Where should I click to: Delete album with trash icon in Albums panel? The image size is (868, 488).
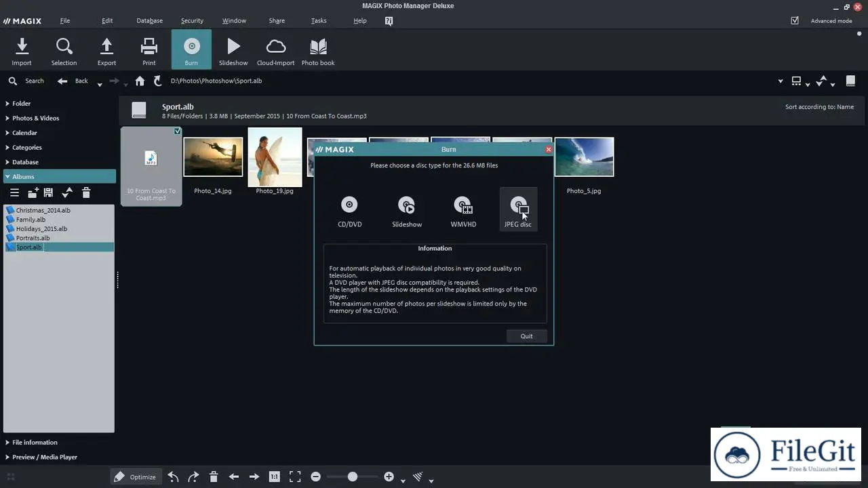coord(86,193)
